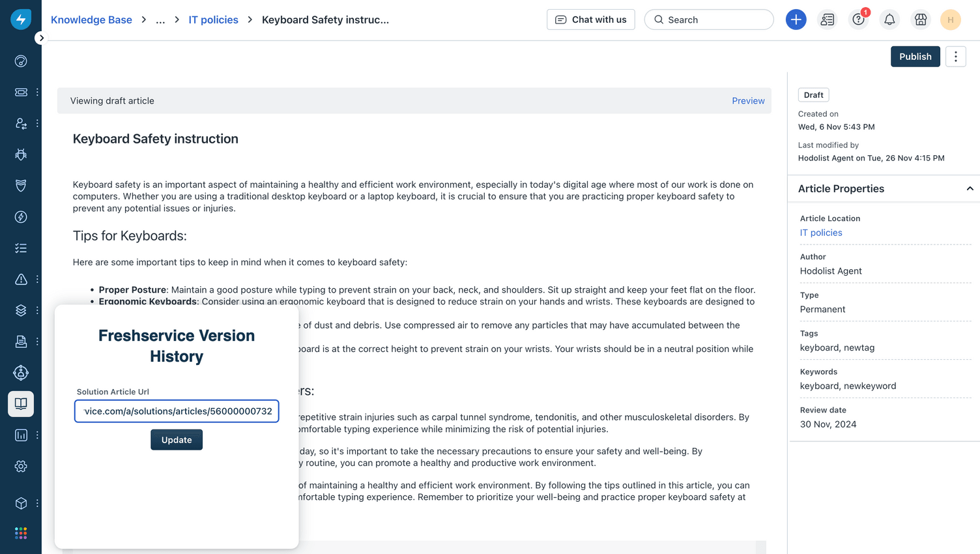Screen dimensions: 980x554
Task: Open more options beside cube sidebar icon
Action: coord(37,503)
